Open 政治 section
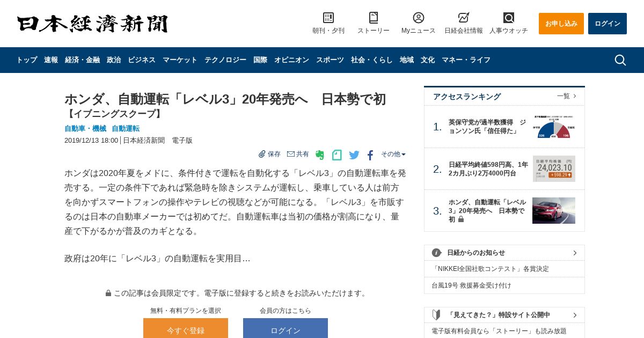The image size is (644, 338). point(114,60)
